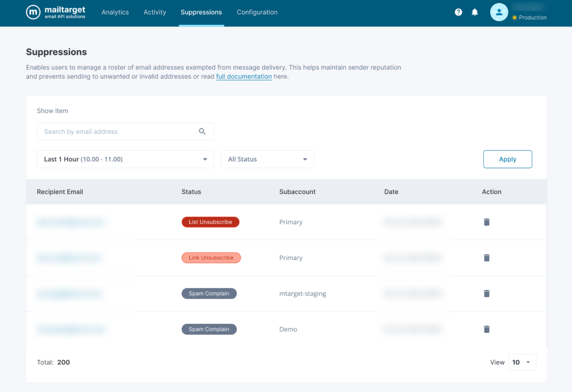572x392 pixels.
Task: Open the View rows-per-page dropdown
Action: point(522,362)
